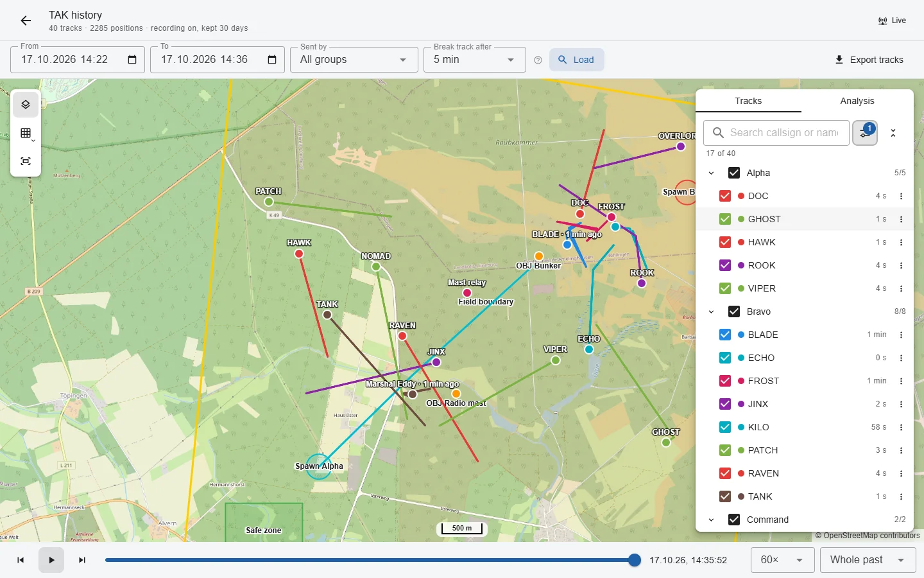Switch to the Tracks tab
Screen dimensions: 924x578
748,101
